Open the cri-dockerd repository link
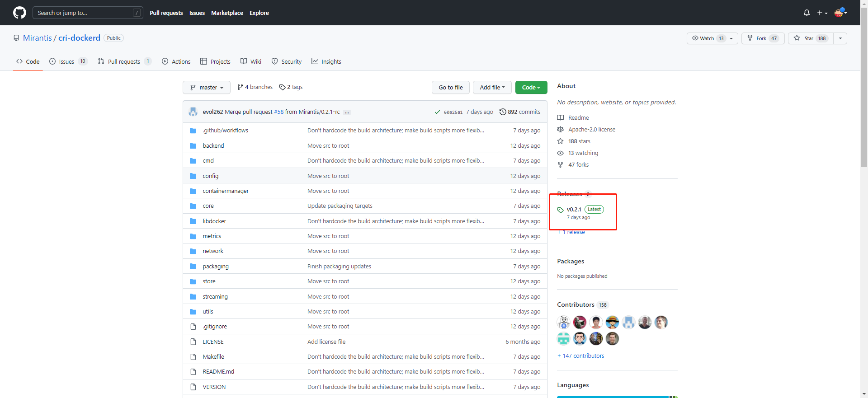 pyautogui.click(x=79, y=38)
